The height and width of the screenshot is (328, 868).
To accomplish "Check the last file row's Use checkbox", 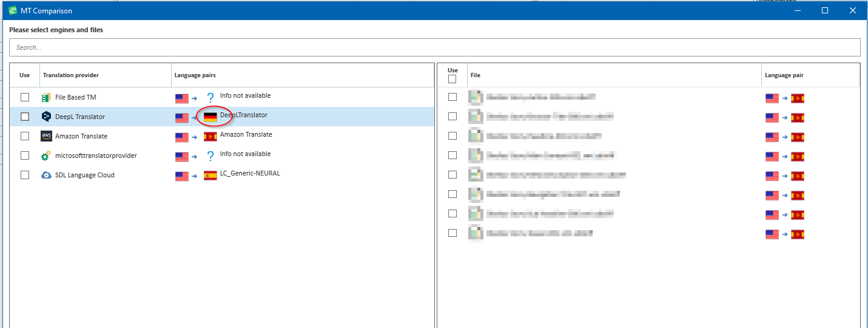I will 453,233.
